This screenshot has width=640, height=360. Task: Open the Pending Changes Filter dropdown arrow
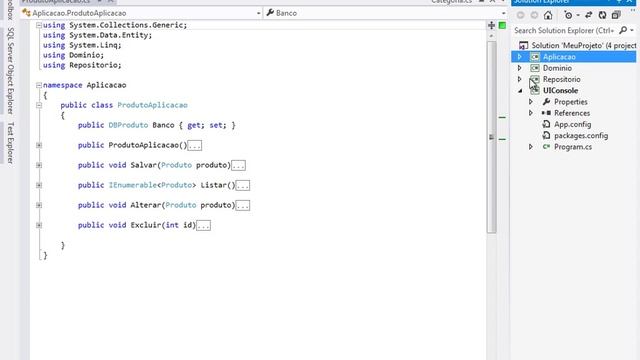[x=578, y=16]
